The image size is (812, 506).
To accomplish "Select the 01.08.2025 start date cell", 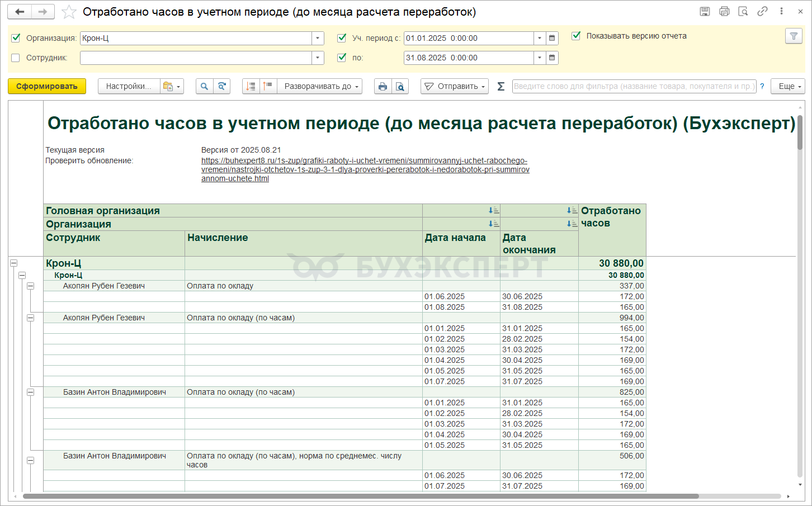I will (x=461, y=307).
